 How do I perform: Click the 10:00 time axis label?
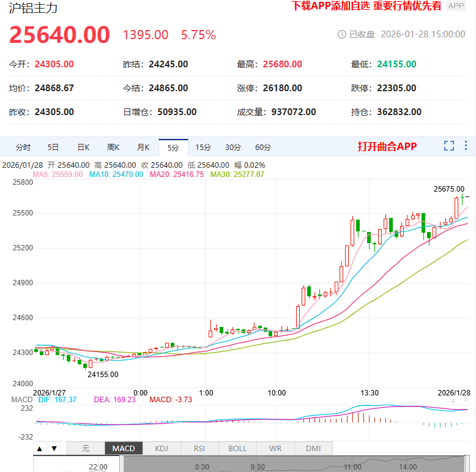(277, 393)
